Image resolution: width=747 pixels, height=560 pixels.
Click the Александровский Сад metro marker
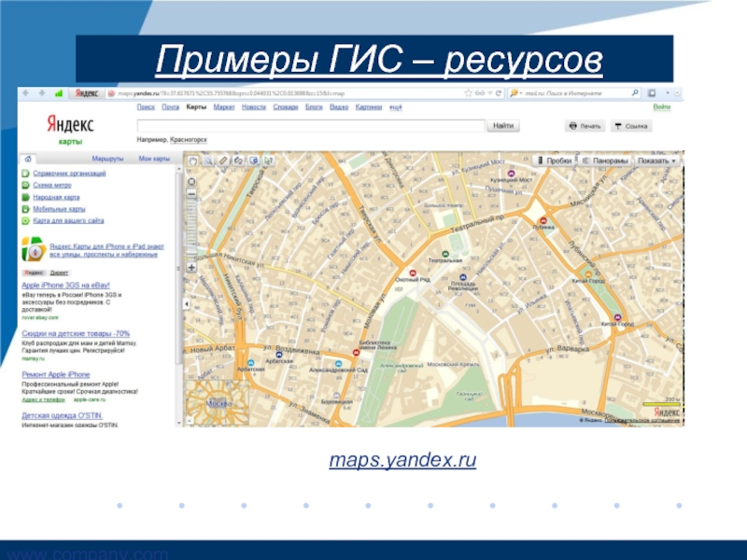(x=338, y=363)
